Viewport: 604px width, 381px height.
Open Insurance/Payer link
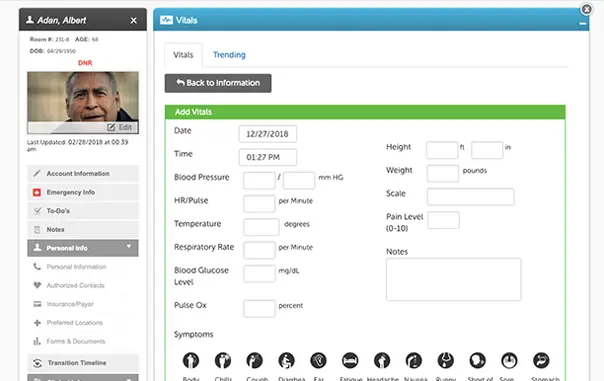pos(70,304)
